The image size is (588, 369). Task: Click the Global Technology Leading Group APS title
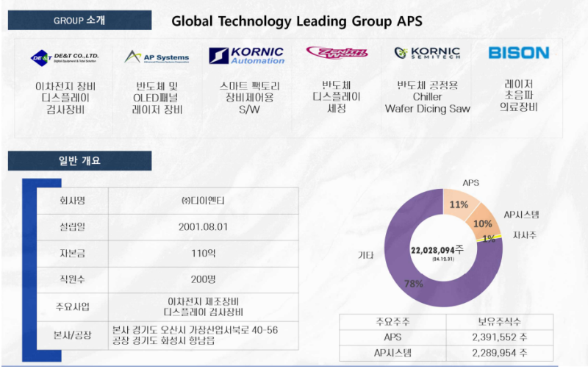(296, 21)
